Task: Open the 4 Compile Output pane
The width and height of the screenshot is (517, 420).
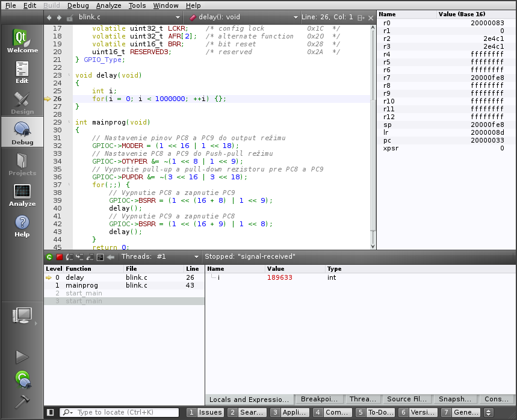Action: 332,412
